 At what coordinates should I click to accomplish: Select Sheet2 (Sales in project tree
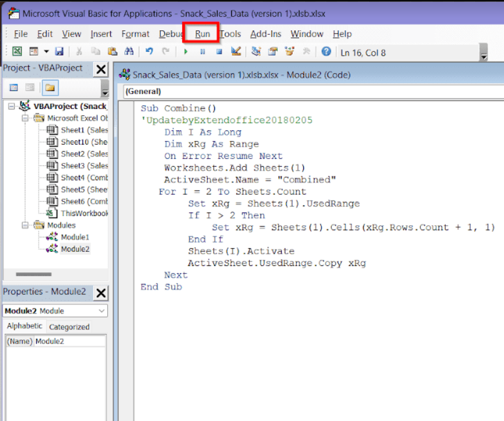[x=84, y=154]
